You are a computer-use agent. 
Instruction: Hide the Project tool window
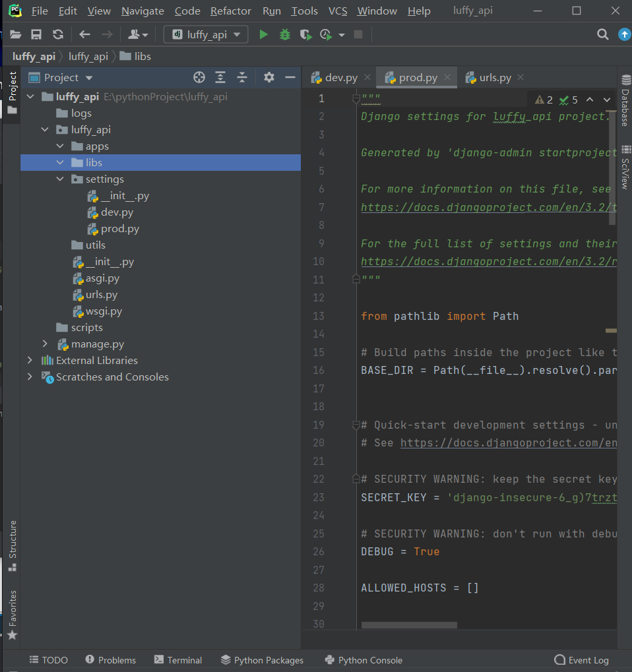[290, 78]
